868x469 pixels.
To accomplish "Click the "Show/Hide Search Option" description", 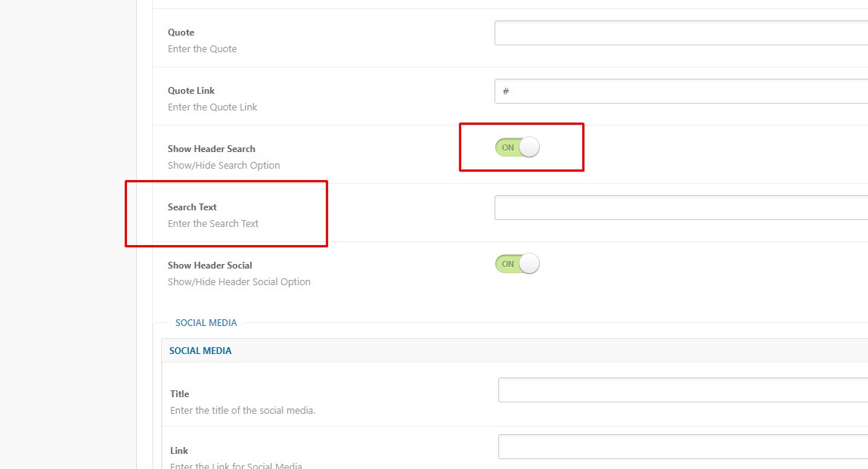I will point(224,166).
